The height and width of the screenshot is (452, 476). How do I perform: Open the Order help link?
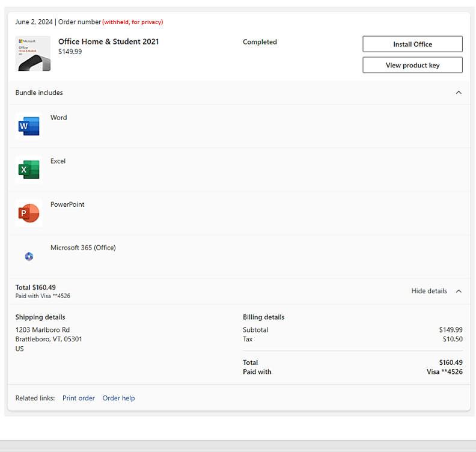[118, 398]
